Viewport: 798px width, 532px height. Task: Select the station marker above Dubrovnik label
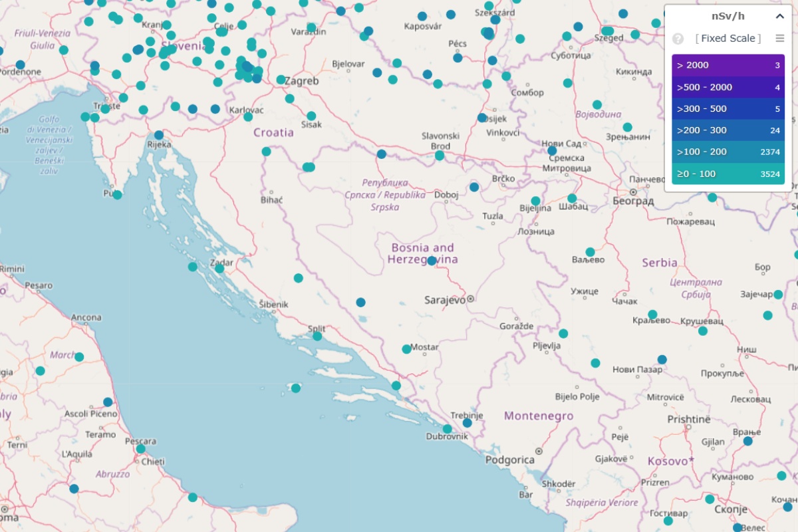point(447,429)
